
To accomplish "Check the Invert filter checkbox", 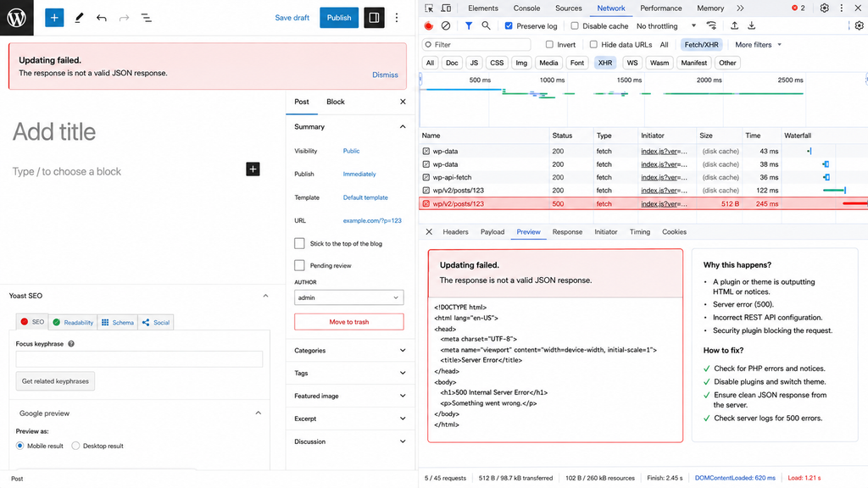I will (x=549, y=44).
